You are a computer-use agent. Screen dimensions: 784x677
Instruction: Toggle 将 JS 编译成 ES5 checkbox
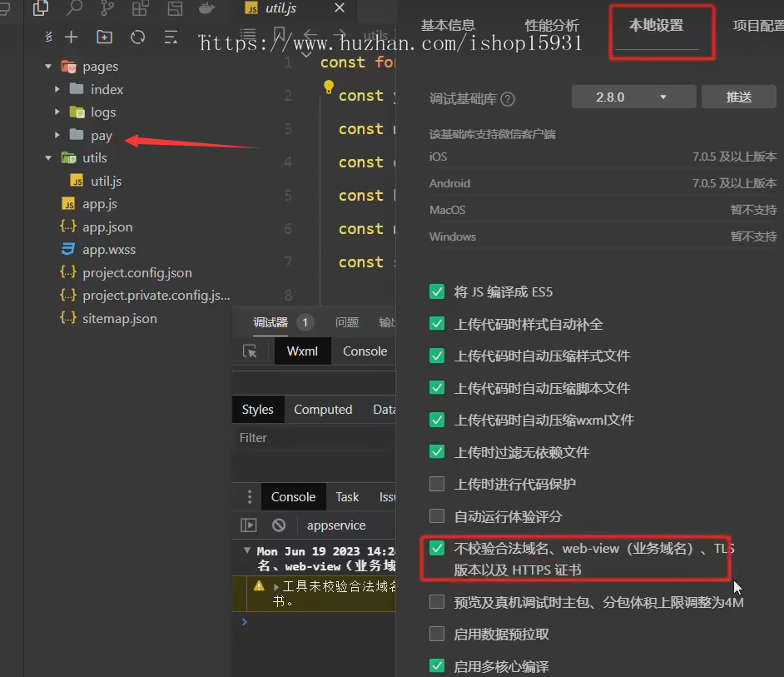[x=437, y=291]
